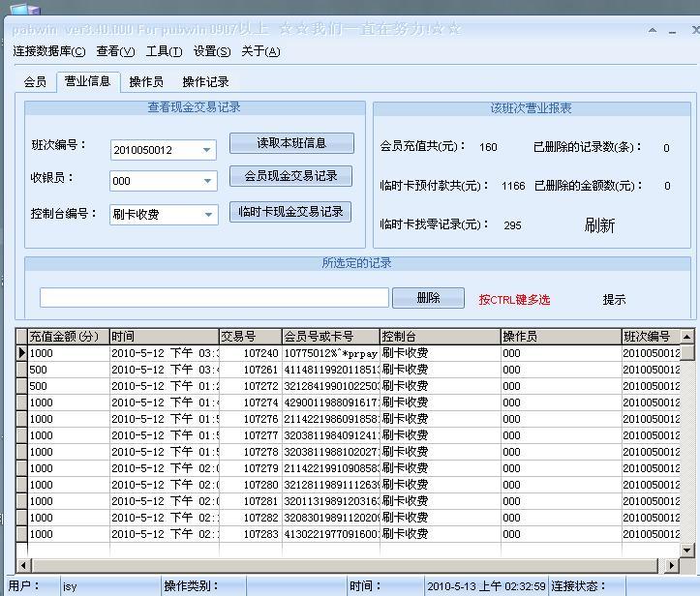Expand the 收银员 dropdown showing 000
This screenshot has width=700, height=596.
207,181
